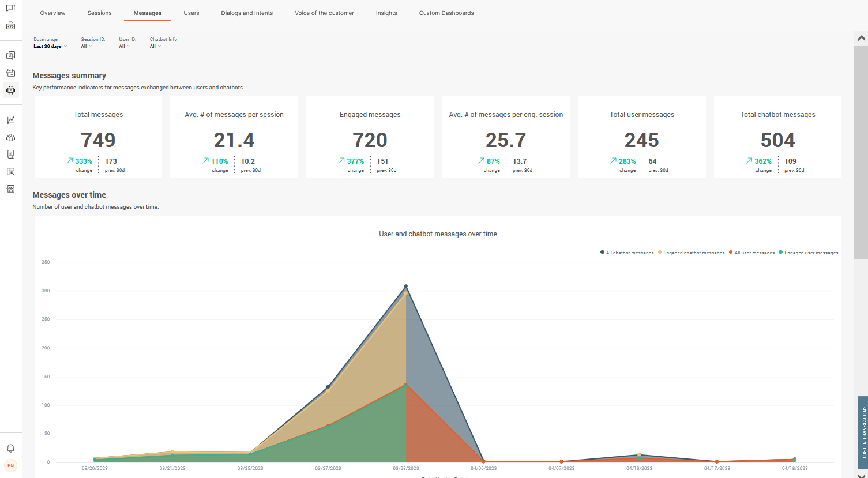The width and height of the screenshot is (868, 478).
Task: Open the PB user profile avatar
Action: [10, 465]
